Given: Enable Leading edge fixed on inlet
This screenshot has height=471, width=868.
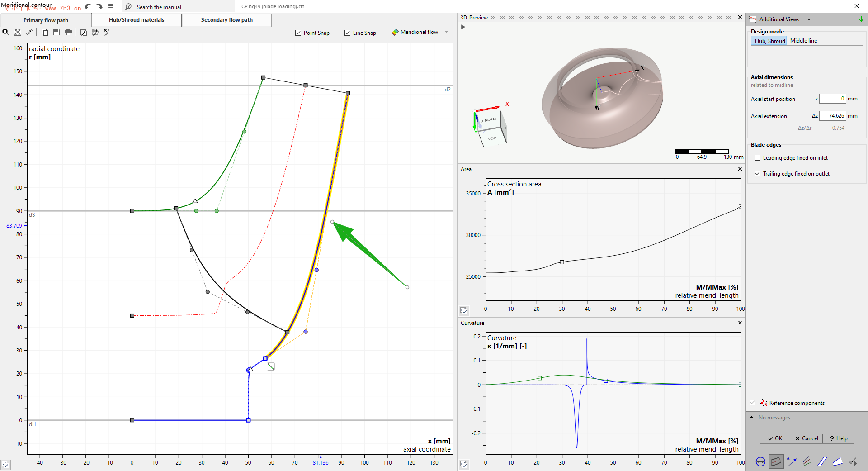Looking at the screenshot, I should pos(758,158).
